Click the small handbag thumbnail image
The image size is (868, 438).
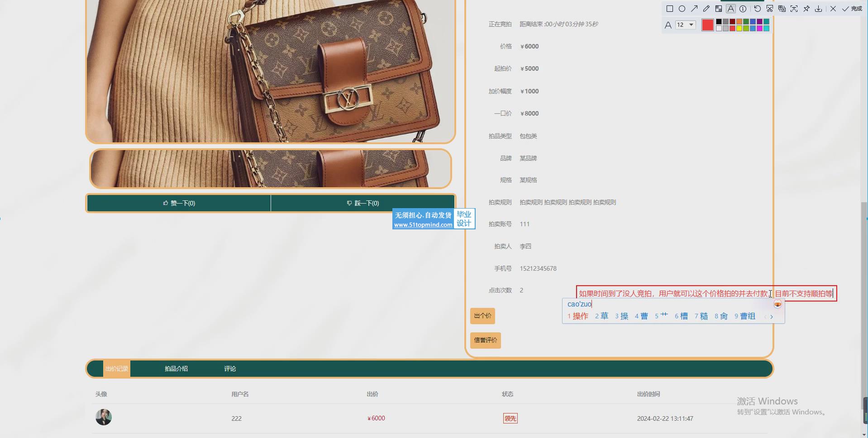pos(271,169)
